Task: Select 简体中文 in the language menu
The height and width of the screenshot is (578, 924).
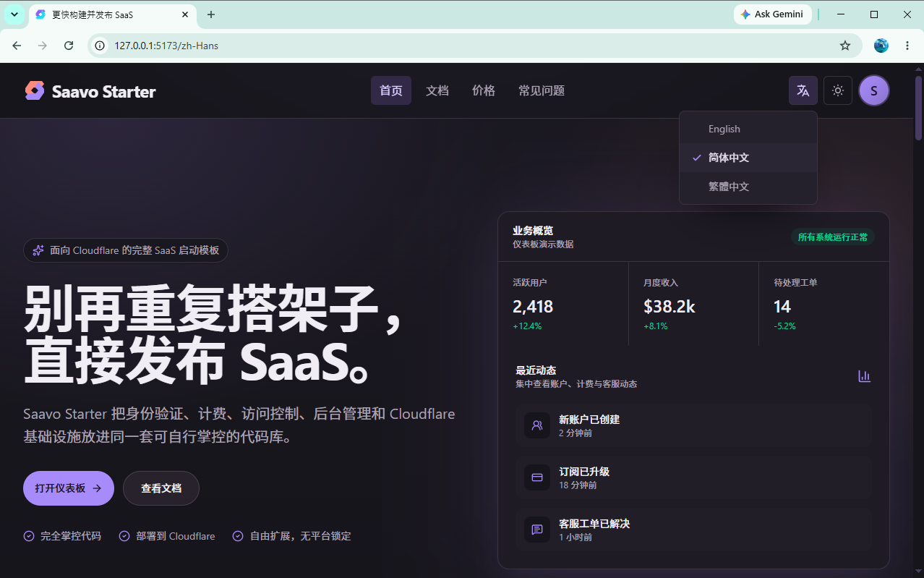Action: pyautogui.click(x=748, y=158)
